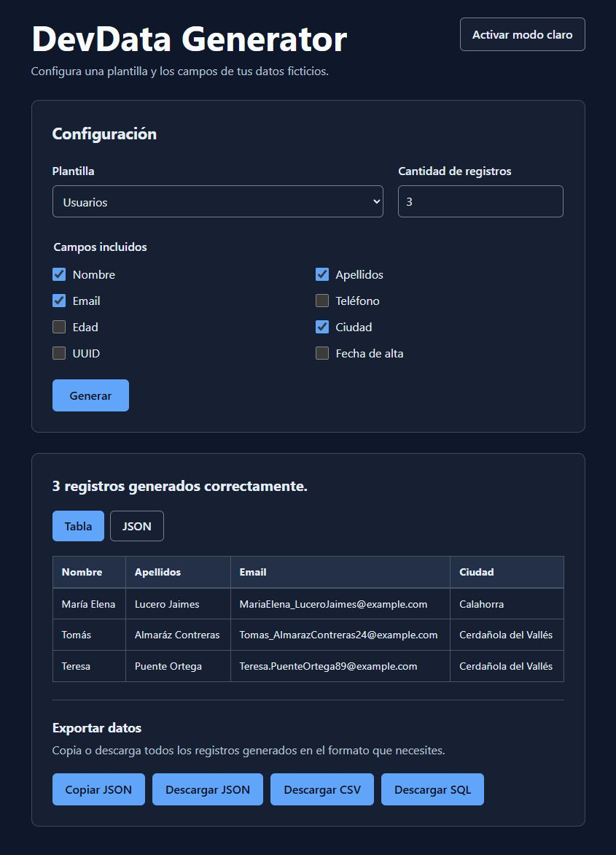Select the Teresa.PuenteOrtega89@example.com cell

coord(340,666)
